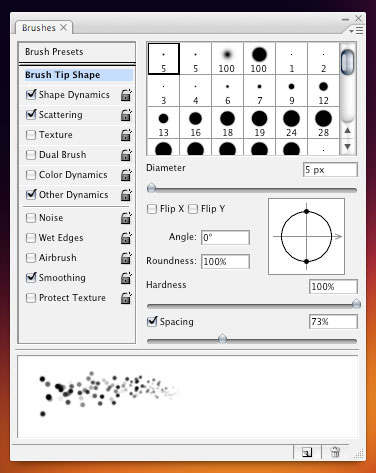Click the brush angle circle control
376x473 pixels.
click(306, 237)
